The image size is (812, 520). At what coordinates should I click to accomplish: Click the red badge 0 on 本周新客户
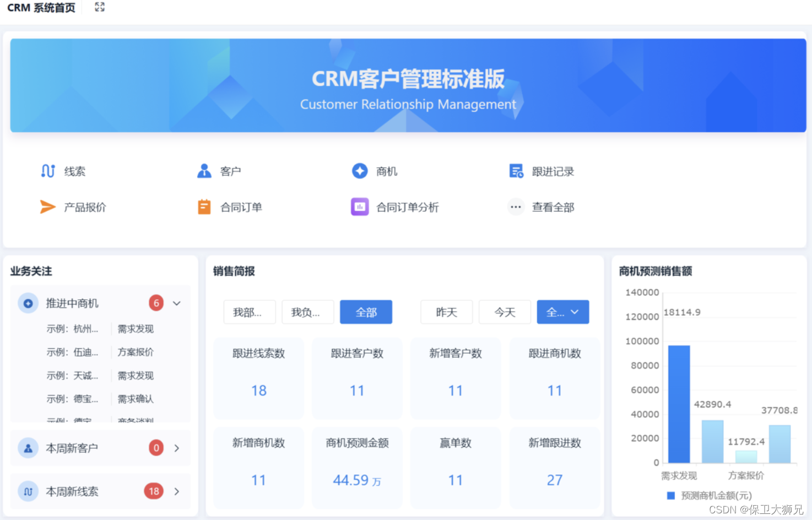156,448
